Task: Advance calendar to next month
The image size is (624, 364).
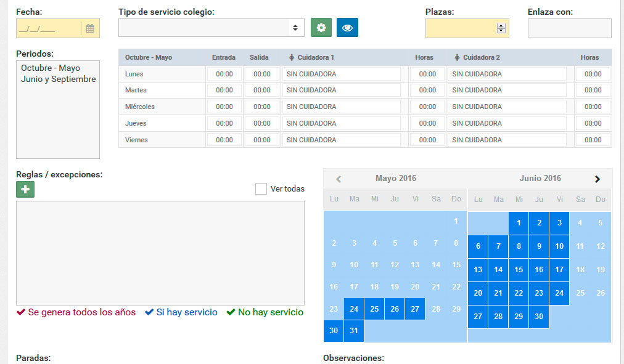Action: click(x=597, y=179)
